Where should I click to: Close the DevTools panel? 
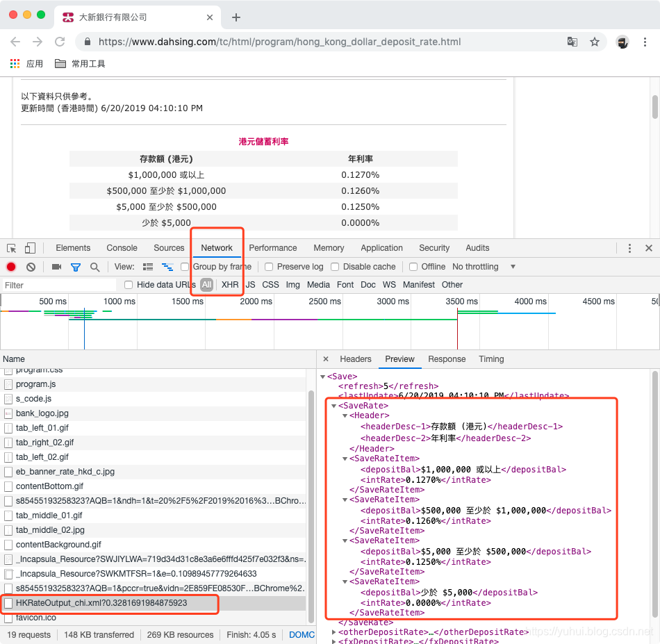[x=649, y=248]
